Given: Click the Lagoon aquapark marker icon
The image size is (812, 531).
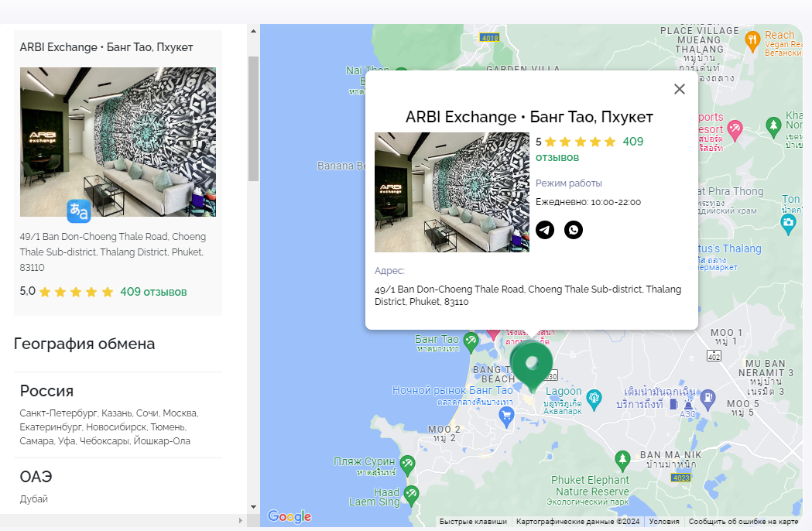Looking at the screenshot, I should click(x=594, y=399).
